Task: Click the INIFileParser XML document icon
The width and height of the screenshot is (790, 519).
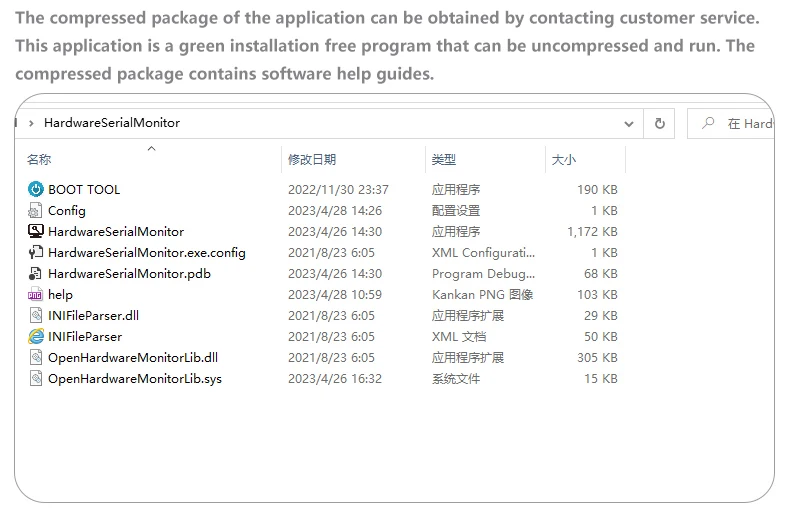Action: pos(35,336)
